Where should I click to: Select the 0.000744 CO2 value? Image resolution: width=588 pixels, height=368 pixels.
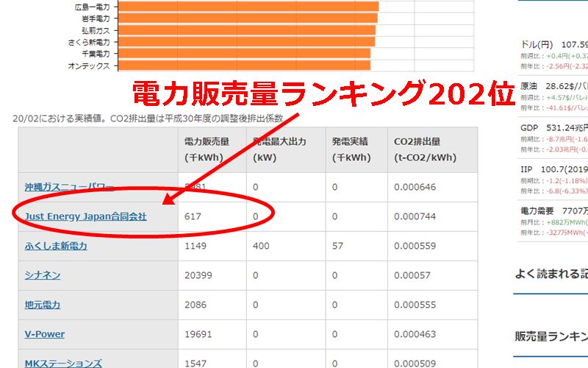click(415, 216)
